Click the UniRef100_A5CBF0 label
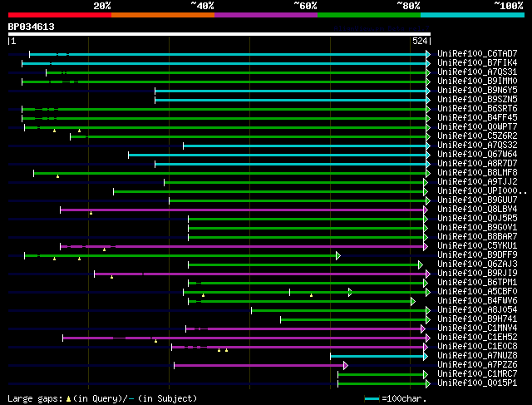532x405 pixels. [x=477, y=292]
